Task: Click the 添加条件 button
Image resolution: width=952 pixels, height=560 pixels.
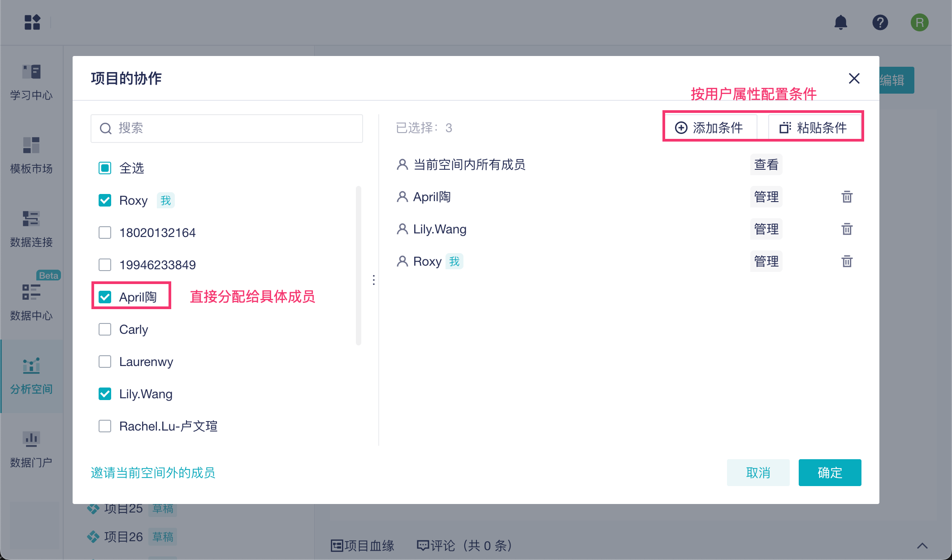Action: [x=710, y=128]
